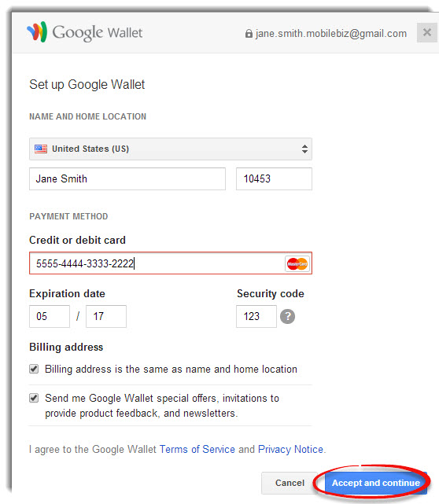Click the country selector up-down arrows
This screenshot has height=504, width=439.
304,149
